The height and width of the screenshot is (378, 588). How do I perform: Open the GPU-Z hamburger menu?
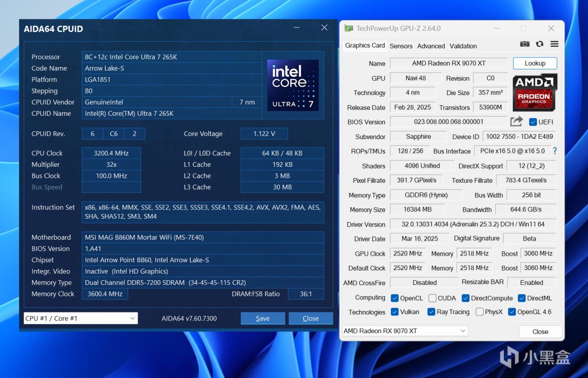click(x=554, y=44)
